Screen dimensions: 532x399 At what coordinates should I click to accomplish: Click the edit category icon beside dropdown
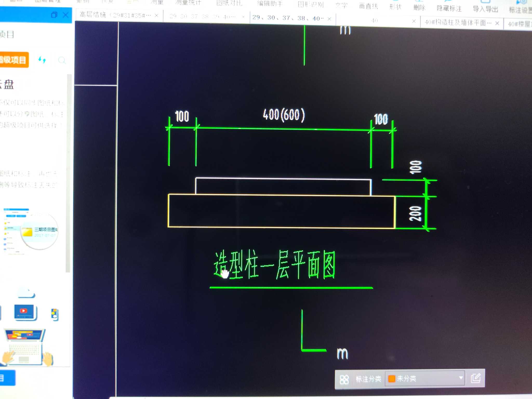click(475, 378)
